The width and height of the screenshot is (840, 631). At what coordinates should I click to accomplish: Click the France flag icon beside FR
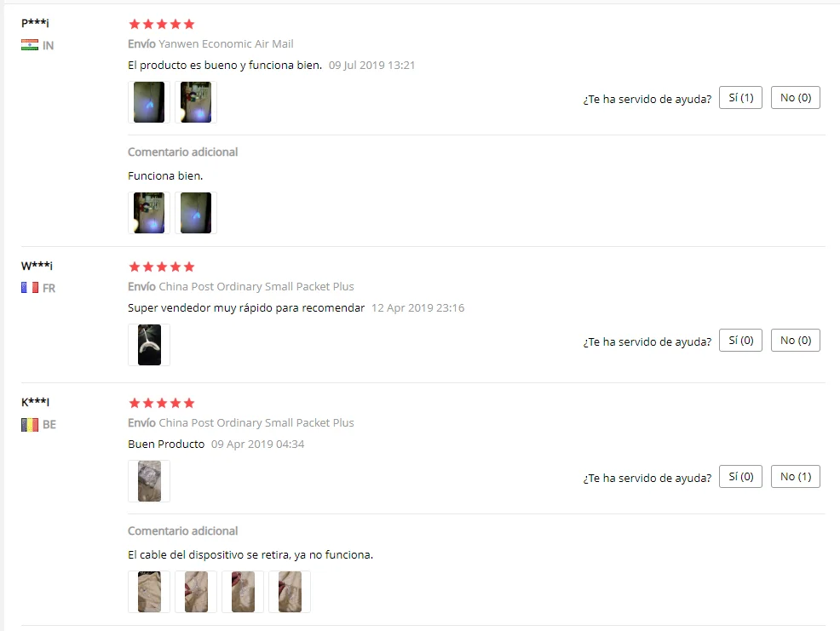(30, 288)
